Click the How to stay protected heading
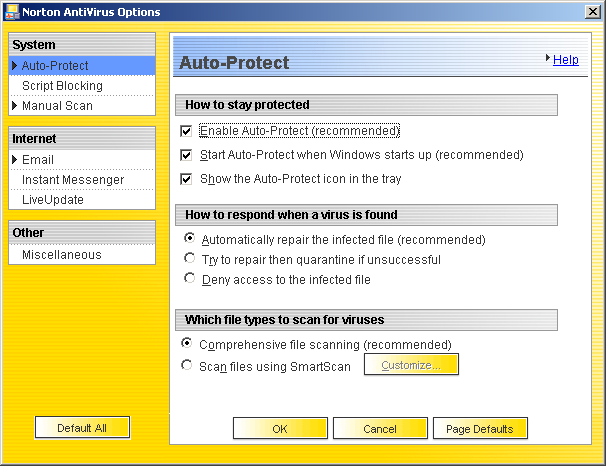The width and height of the screenshot is (606, 466). click(x=366, y=105)
